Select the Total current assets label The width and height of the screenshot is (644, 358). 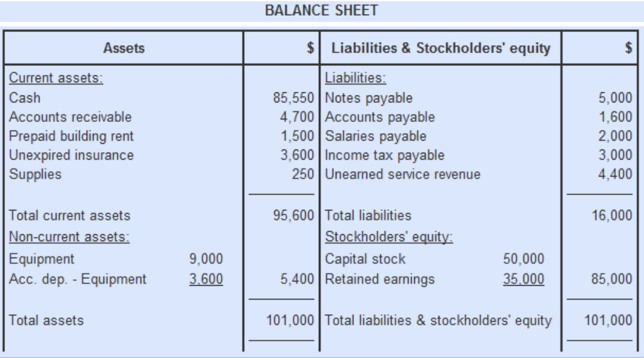[70, 215]
